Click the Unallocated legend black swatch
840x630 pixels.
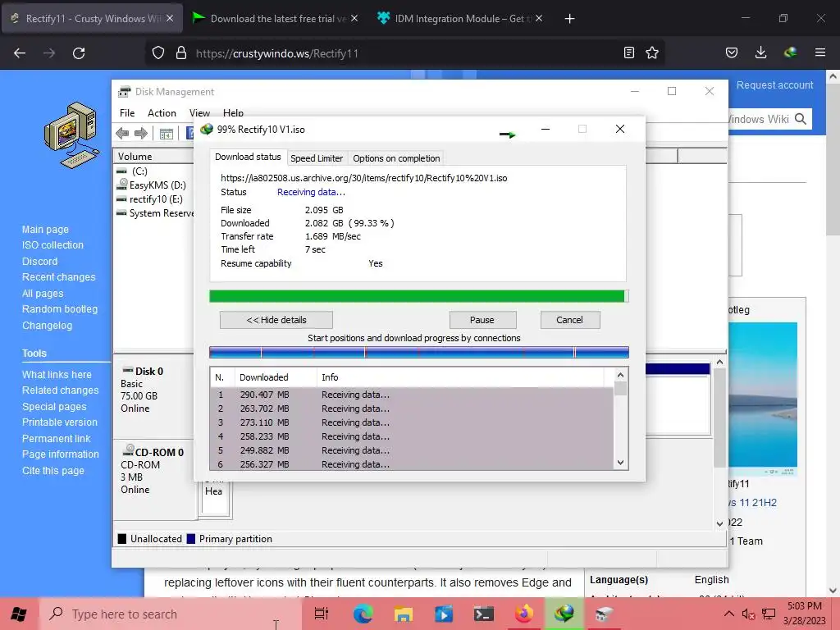pos(122,539)
